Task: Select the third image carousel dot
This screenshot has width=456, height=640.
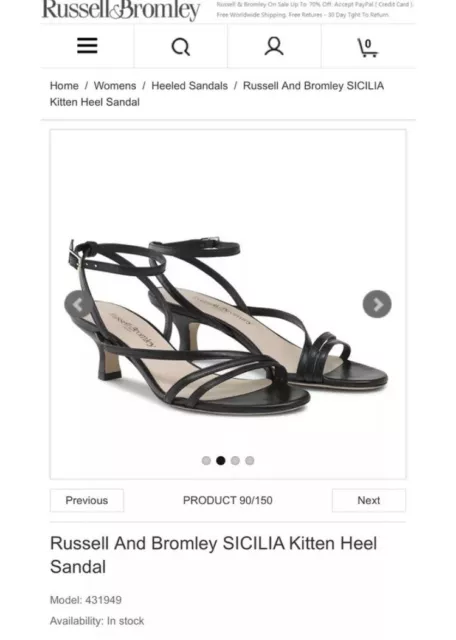Action: (235, 460)
